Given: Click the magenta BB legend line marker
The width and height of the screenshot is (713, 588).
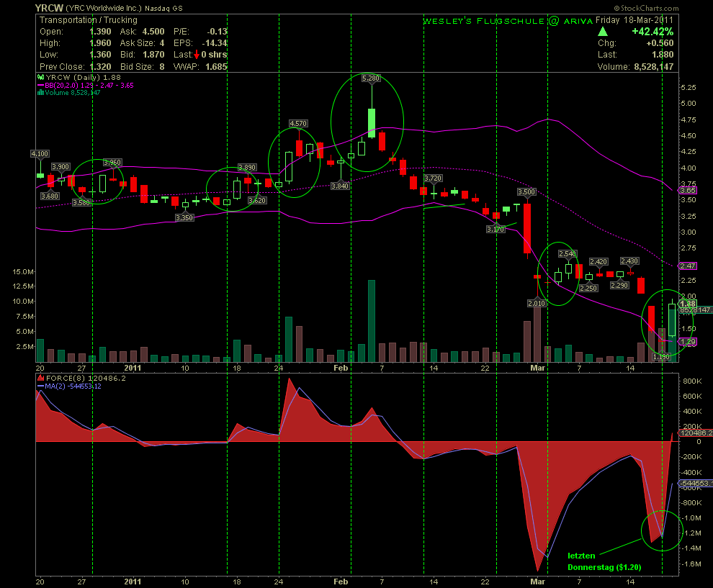Looking at the screenshot, I should click(40, 86).
